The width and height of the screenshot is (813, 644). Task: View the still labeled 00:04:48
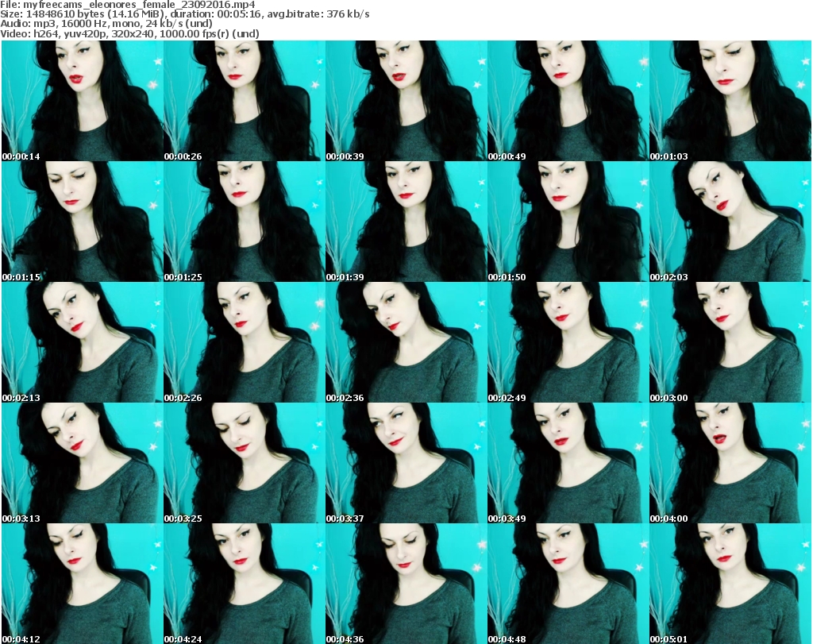coord(568,584)
